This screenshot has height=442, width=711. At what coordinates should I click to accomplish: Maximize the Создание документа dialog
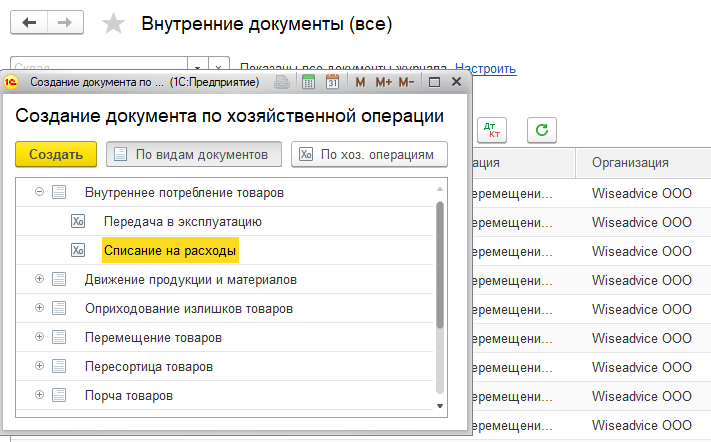click(434, 82)
